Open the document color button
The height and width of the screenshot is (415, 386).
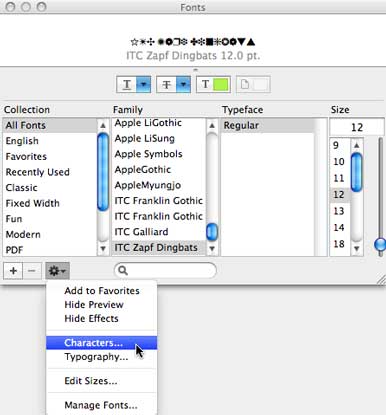coord(253,84)
